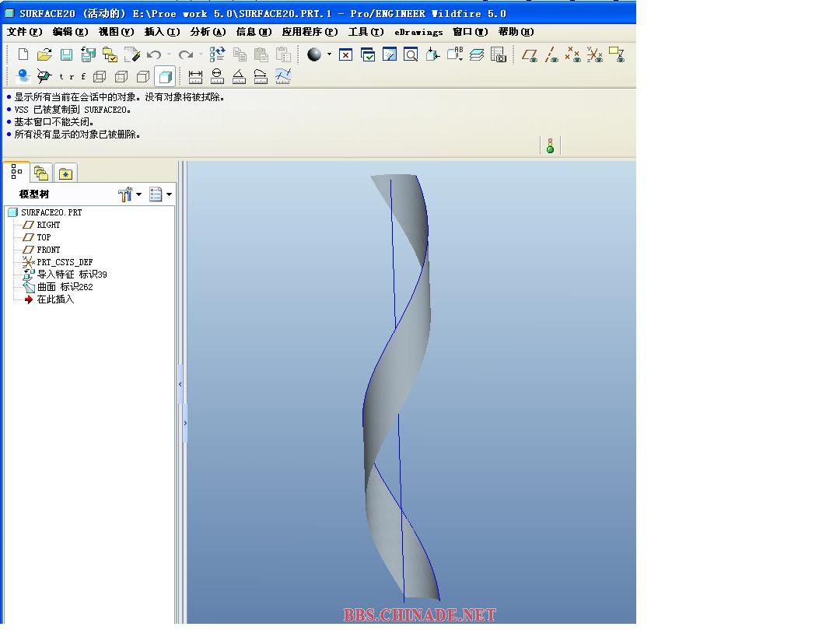Toggle datum planes display
Screen dimensions: 840x630
coord(530,54)
